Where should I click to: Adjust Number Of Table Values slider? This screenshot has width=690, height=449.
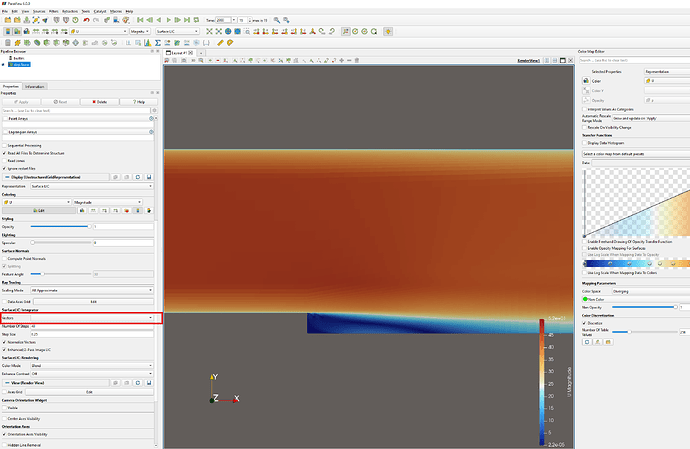pyautogui.click(x=645, y=332)
